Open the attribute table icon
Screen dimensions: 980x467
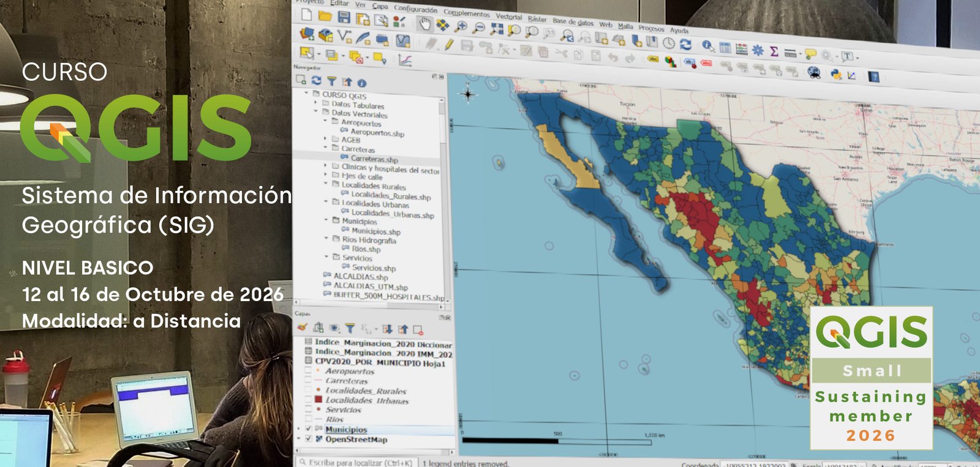(725, 48)
